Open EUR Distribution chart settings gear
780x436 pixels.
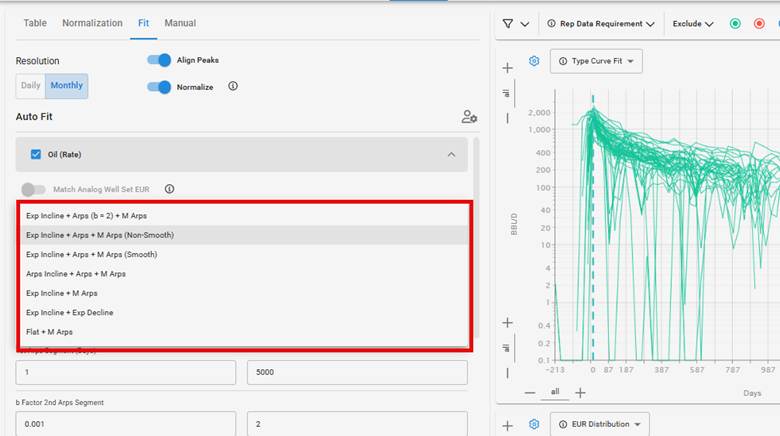(x=534, y=425)
